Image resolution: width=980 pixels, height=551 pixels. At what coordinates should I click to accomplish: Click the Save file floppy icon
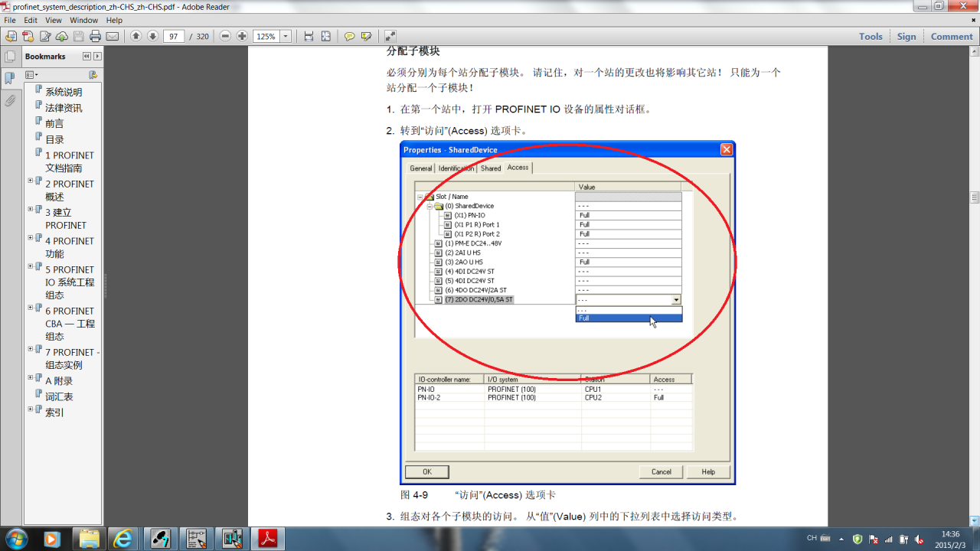tap(79, 36)
